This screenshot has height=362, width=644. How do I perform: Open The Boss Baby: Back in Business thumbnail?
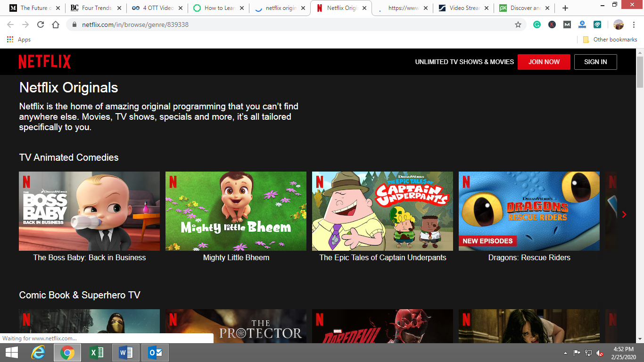pyautogui.click(x=89, y=211)
